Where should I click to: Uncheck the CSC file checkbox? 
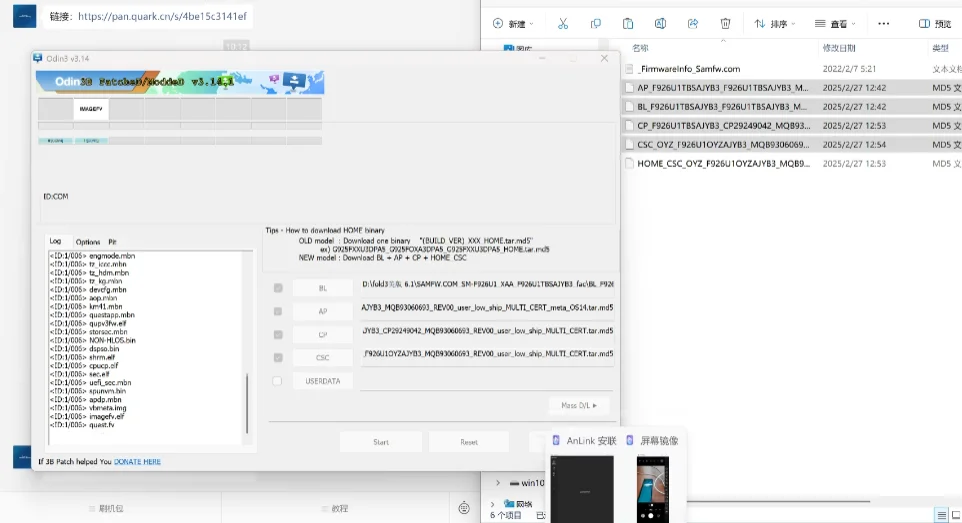(x=278, y=357)
